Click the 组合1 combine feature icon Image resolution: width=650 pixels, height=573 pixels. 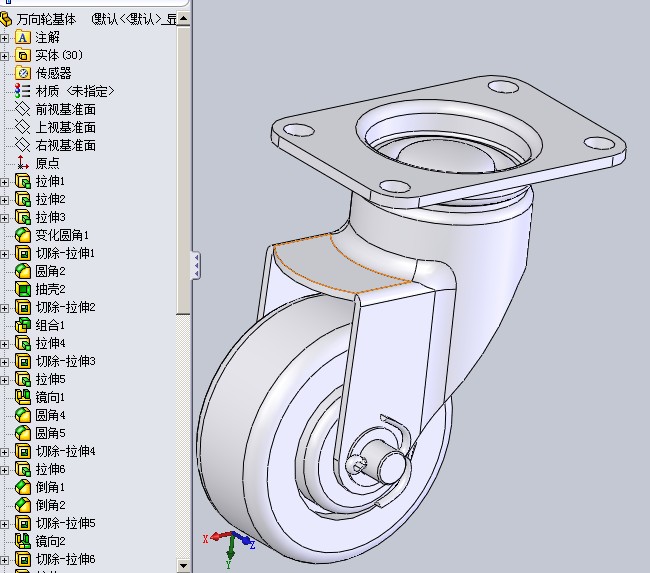[23, 325]
